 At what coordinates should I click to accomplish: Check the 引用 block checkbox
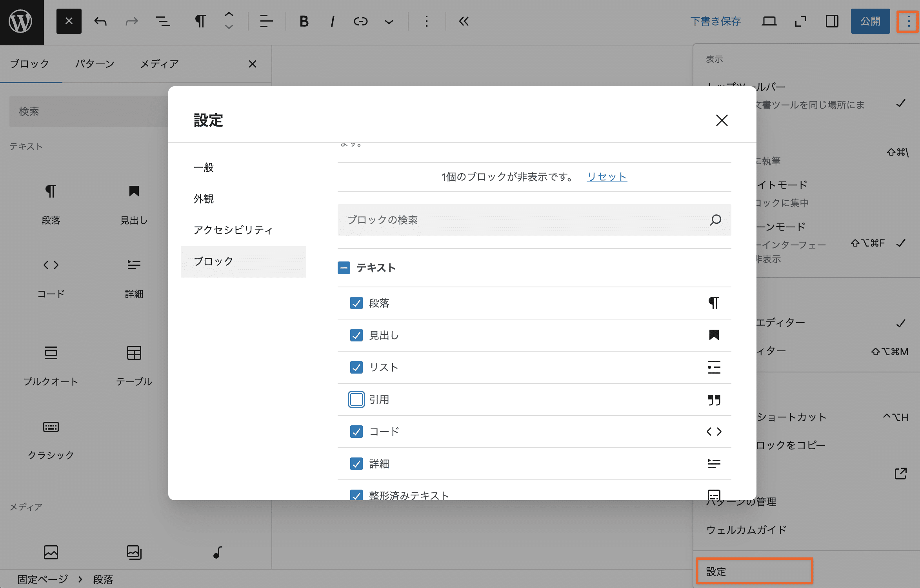click(356, 399)
